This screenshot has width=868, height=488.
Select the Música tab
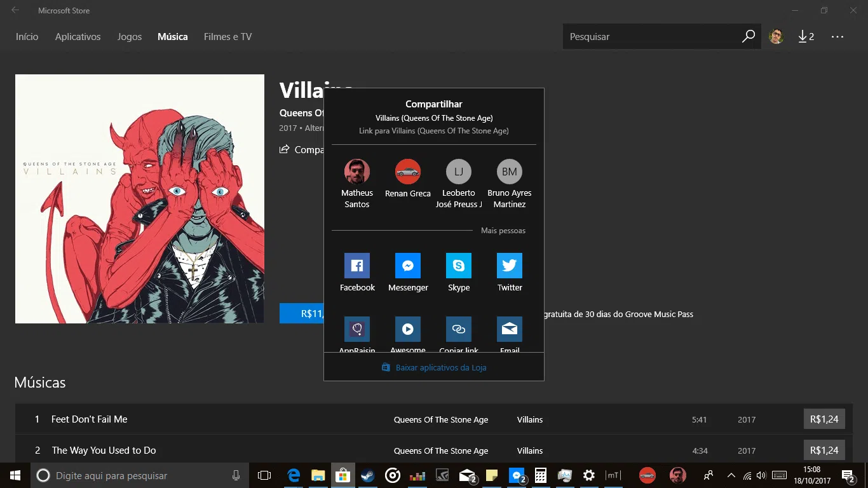point(173,37)
